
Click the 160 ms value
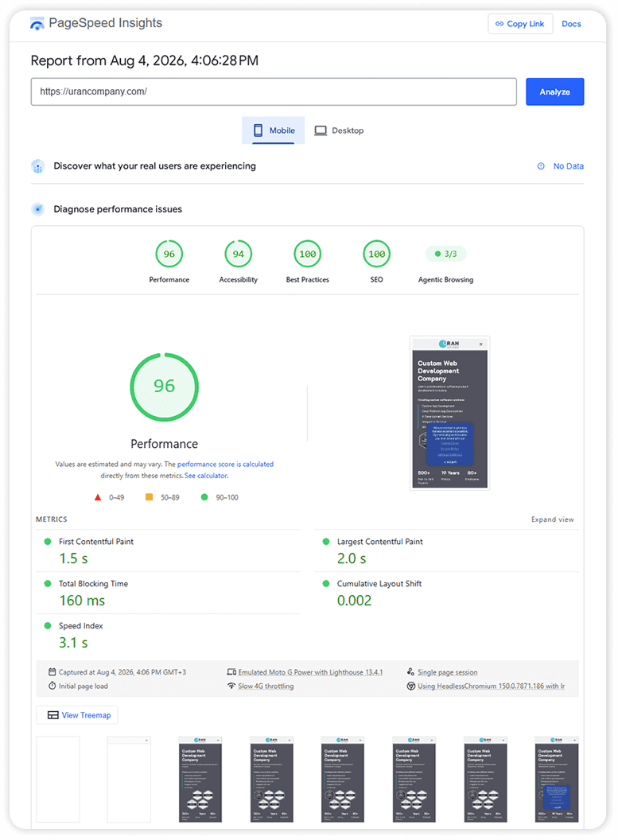pyautogui.click(x=82, y=601)
